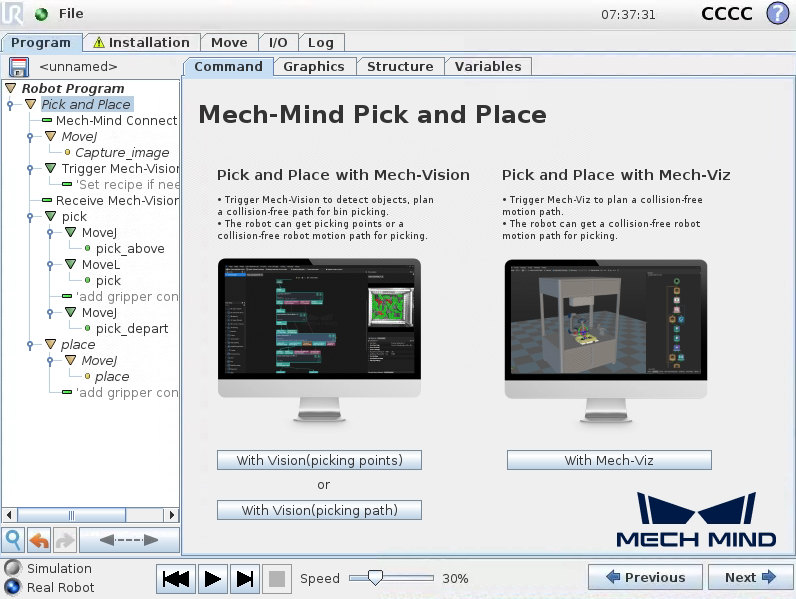Click the undo arrow icon
The height and width of the screenshot is (599, 796).
[x=39, y=540]
